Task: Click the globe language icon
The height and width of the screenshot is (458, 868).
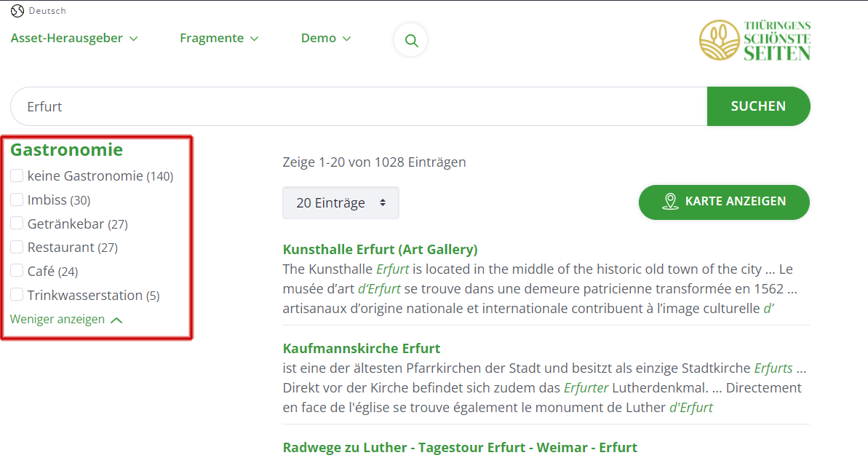Action: [x=17, y=10]
